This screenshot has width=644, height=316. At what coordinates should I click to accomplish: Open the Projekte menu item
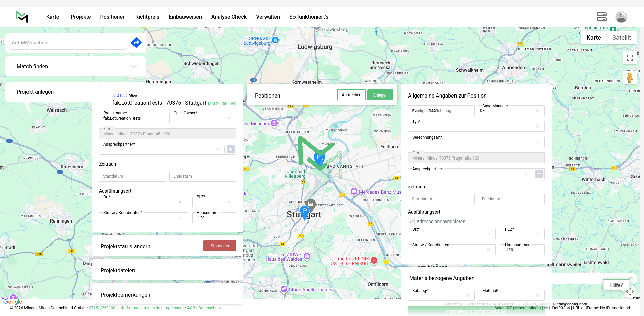click(80, 17)
